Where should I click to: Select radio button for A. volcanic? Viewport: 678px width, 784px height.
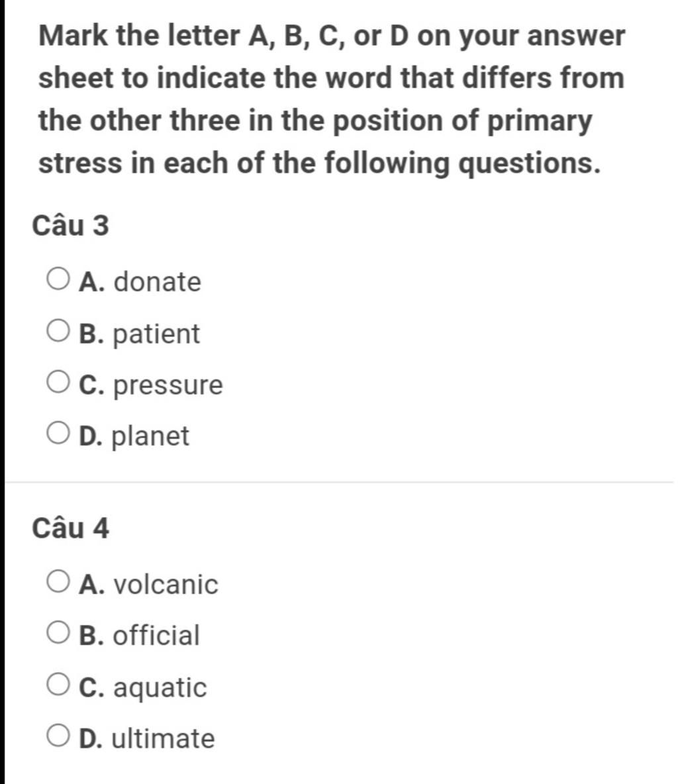pos(58,581)
